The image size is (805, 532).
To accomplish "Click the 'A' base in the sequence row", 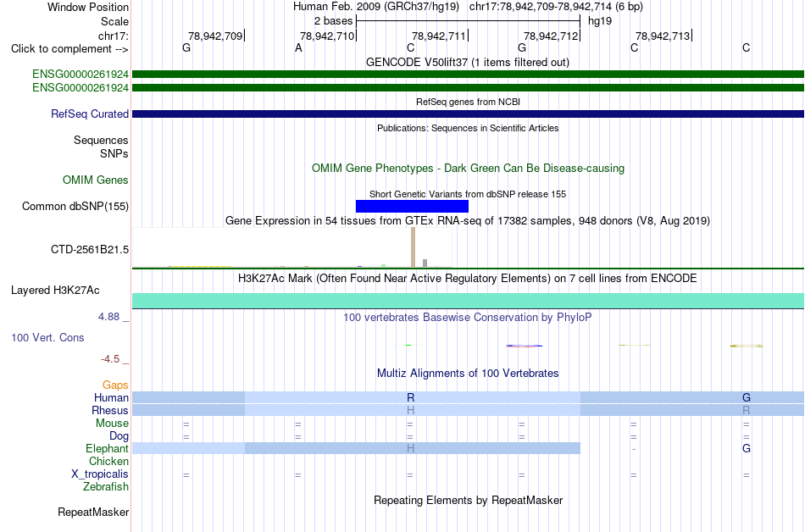I will (298, 47).
